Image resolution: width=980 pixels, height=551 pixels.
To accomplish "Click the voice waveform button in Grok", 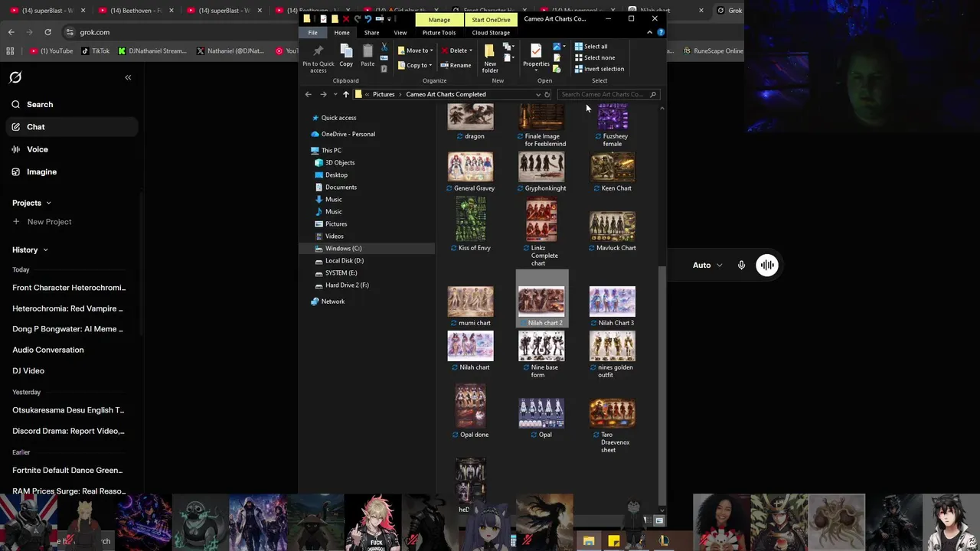I will click(x=766, y=265).
